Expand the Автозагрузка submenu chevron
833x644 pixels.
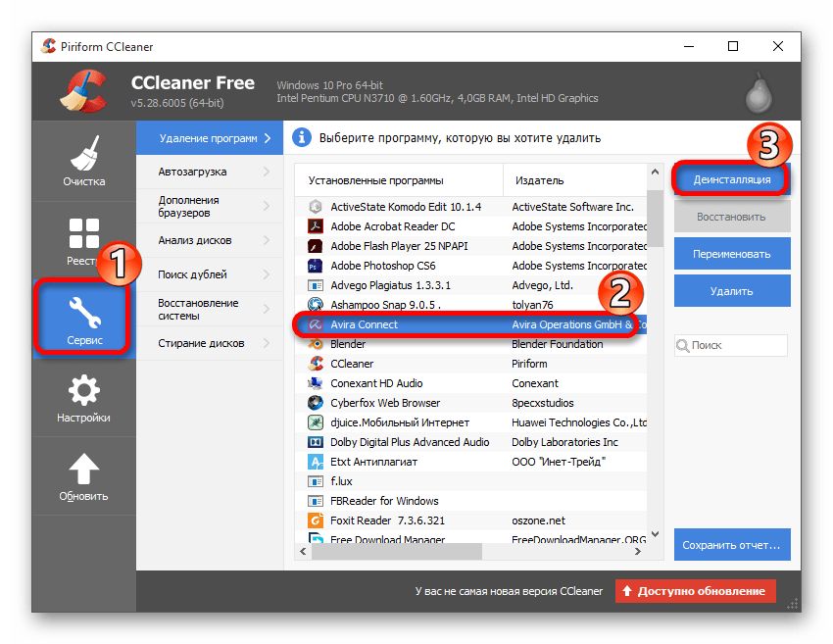click(x=267, y=172)
